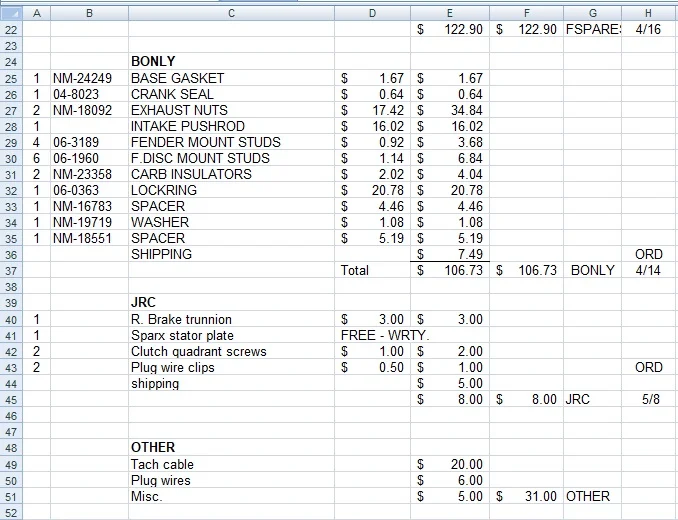This screenshot has width=678, height=520.
Task: Select the row 37 header
Action: [x=12, y=270]
